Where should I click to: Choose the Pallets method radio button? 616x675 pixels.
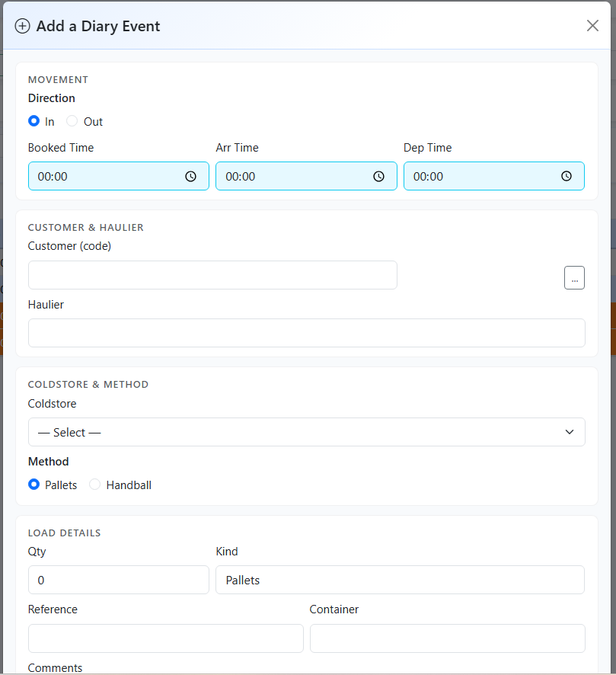click(34, 485)
